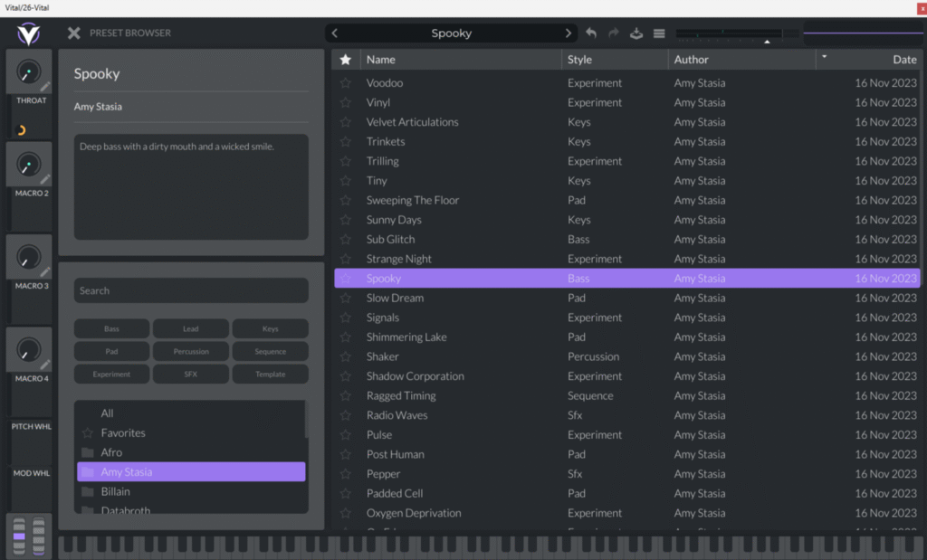
Task: Load the Sweeping The Floor preset
Action: click(626, 200)
